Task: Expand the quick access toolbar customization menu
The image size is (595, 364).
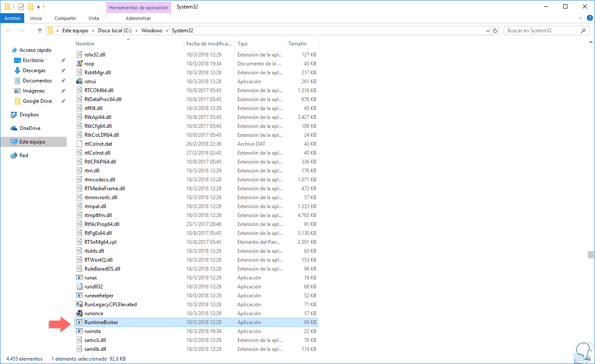Action: pos(38,6)
